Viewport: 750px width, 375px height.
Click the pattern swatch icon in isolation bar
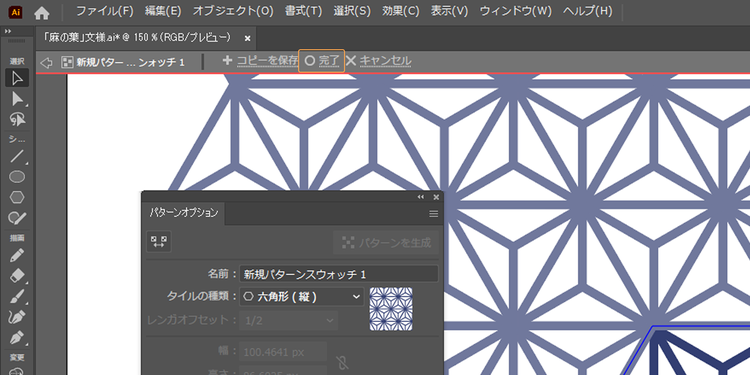(67, 62)
